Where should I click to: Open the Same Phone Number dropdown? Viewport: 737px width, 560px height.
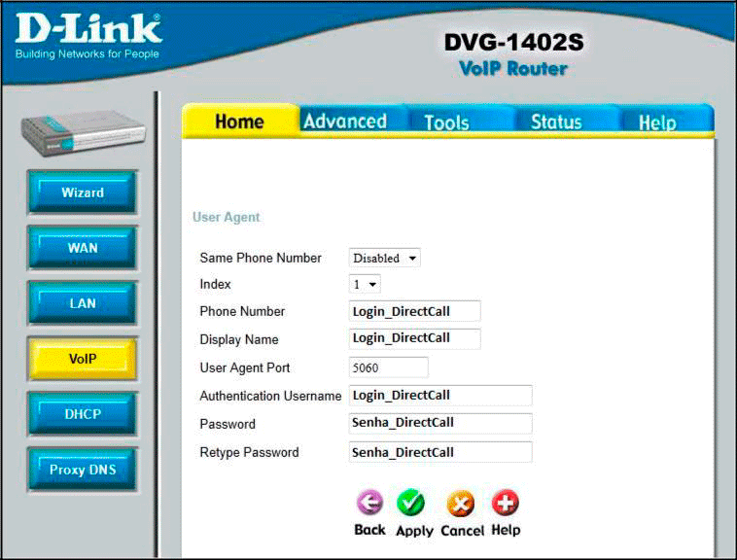(x=384, y=258)
